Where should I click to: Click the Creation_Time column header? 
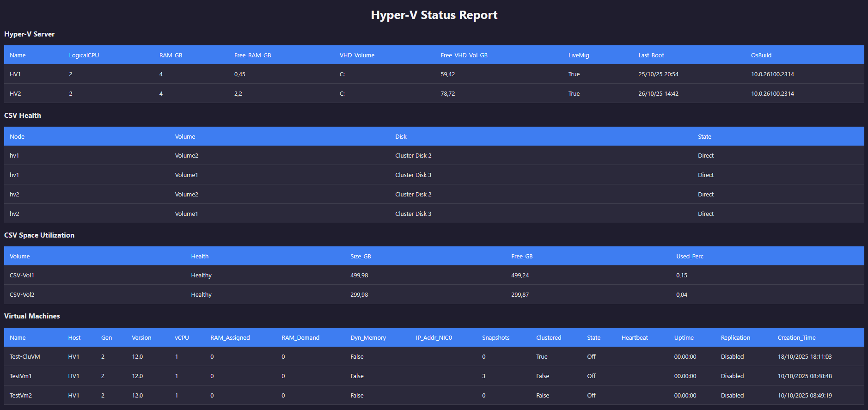796,338
